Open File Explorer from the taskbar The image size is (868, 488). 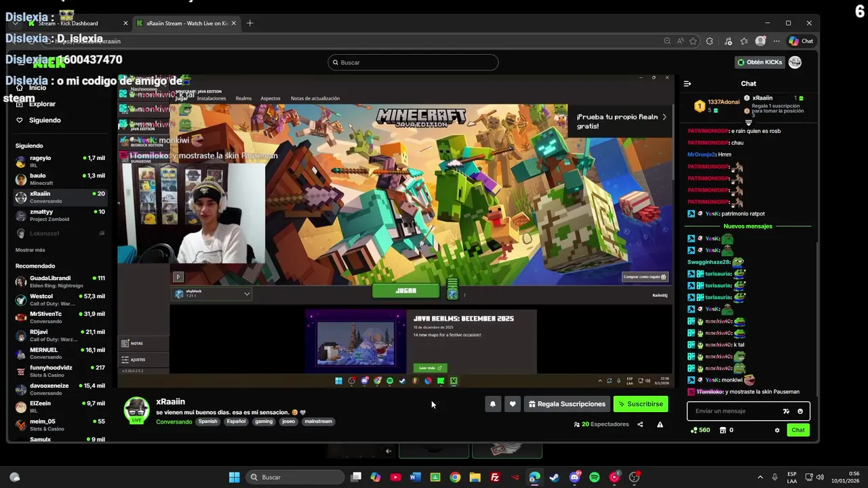click(x=475, y=477)
